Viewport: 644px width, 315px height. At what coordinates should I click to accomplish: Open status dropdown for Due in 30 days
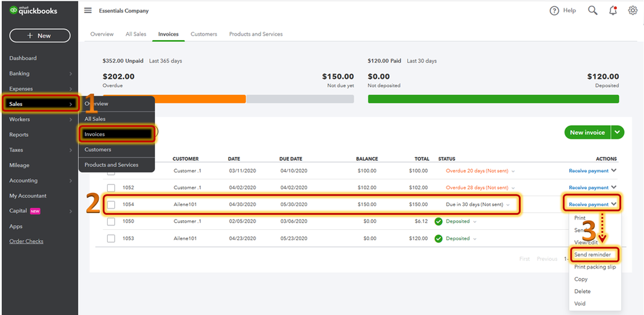[x=508, y=205]
